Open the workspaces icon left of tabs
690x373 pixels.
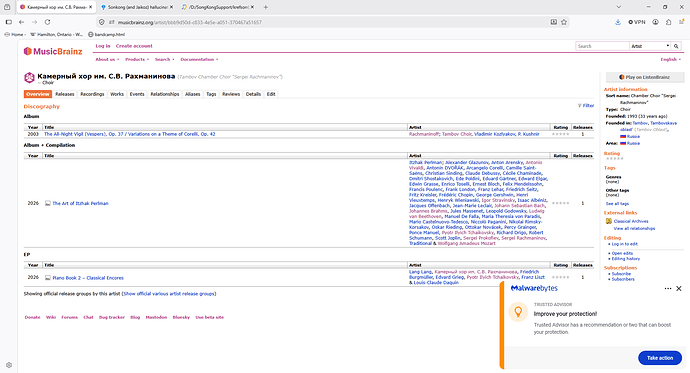pos(7,7)
